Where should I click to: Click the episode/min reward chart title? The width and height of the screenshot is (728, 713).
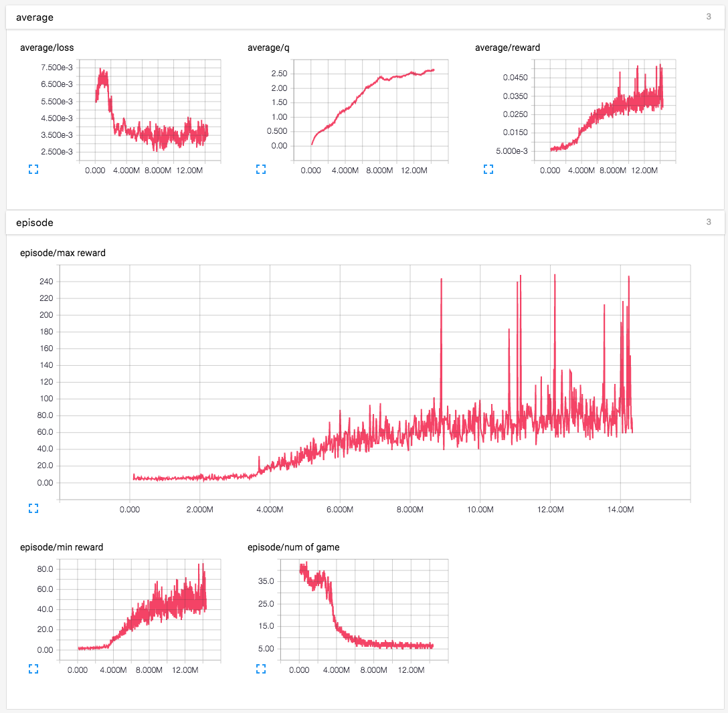(62, 547)
